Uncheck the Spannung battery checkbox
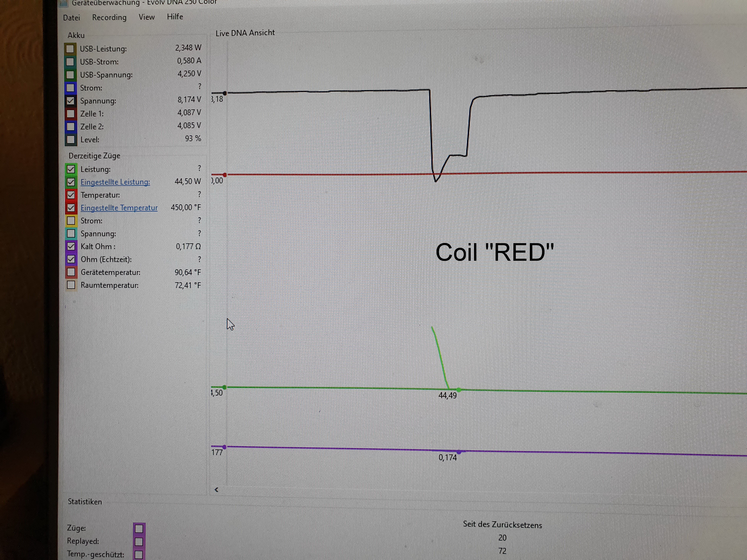Viewport: 747px width, 560px height. click(x=70, y=101)
